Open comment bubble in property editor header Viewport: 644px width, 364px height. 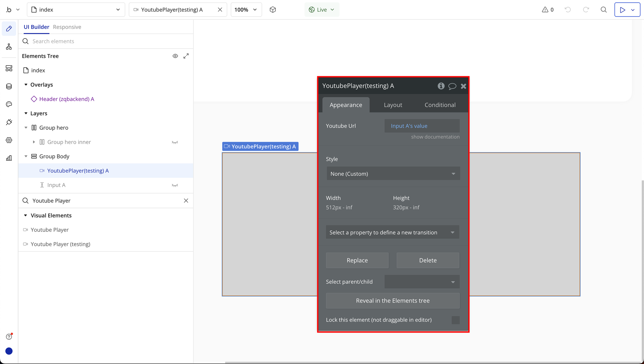tap(452, 86)
